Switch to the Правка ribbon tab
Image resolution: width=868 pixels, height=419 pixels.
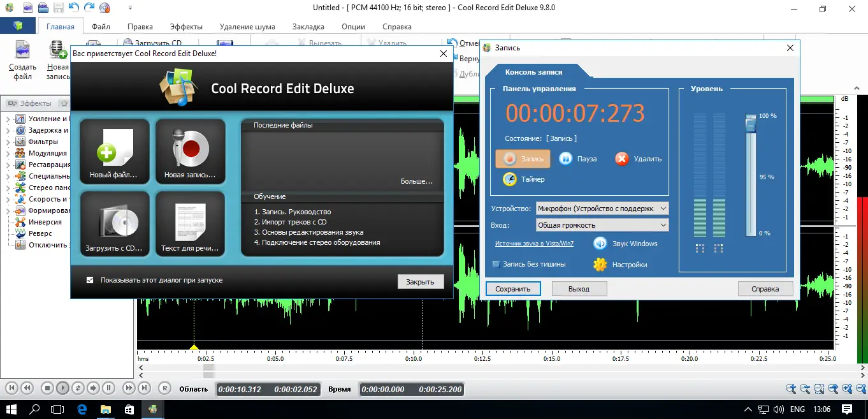click(140, 27)
